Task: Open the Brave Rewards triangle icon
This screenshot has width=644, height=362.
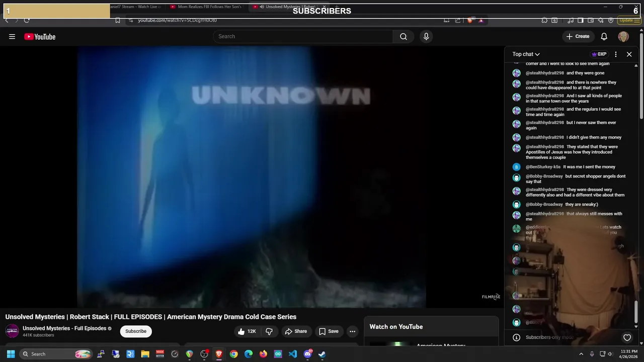Action: [481, 20]
